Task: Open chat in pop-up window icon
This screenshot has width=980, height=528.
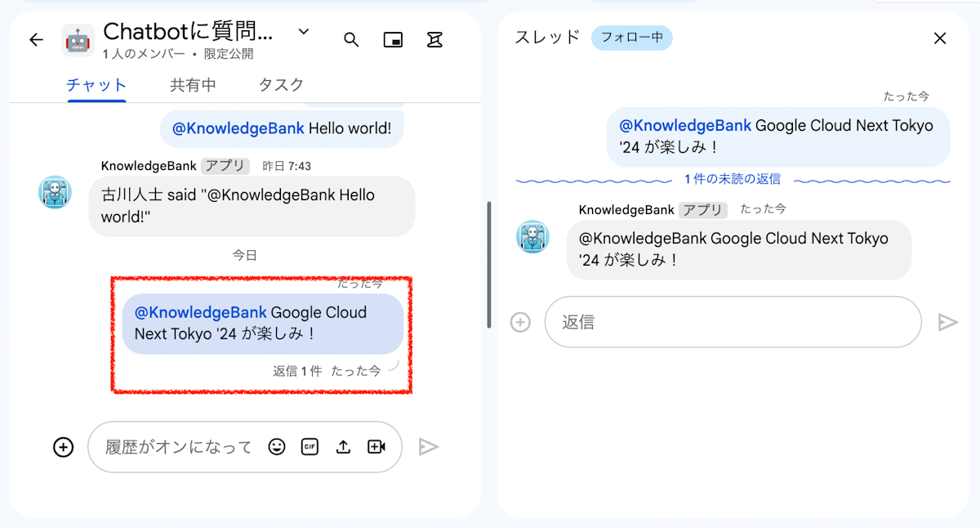Action: (393, 40)
